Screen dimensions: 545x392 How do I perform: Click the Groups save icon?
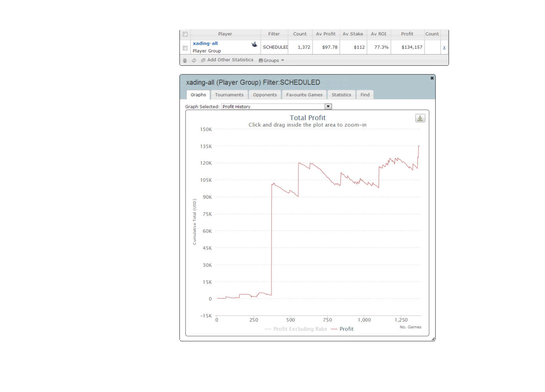tap(261, 61)
